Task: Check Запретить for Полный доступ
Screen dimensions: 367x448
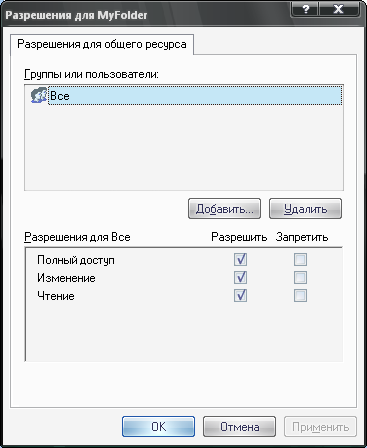Action: tap(300, 259)
